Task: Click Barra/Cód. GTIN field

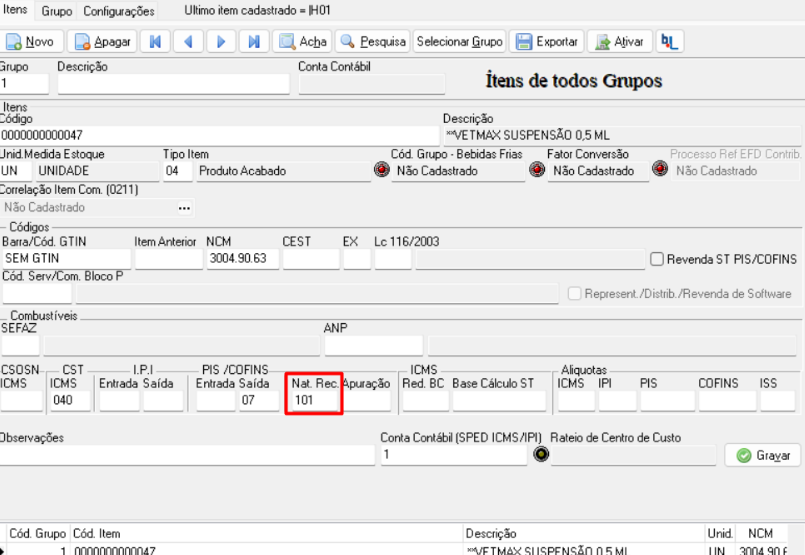Action: pos(67,259)
